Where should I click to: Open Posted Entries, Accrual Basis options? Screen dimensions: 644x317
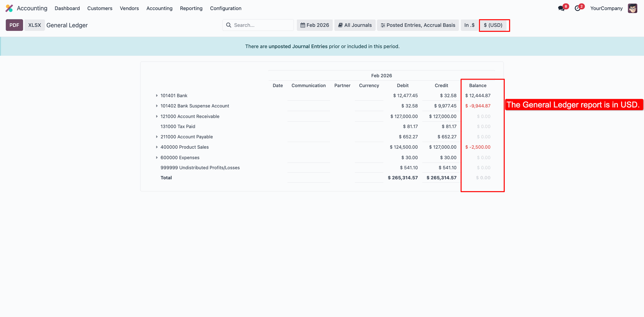point(418,25)
